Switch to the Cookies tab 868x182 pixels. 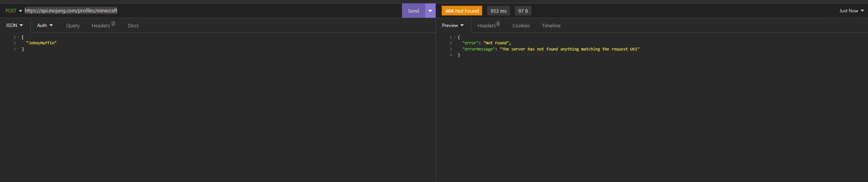click(521, 26)
